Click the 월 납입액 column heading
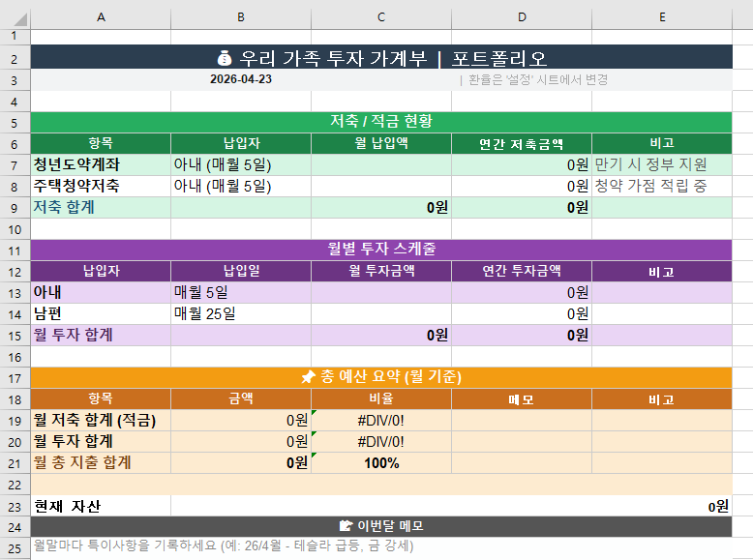Screen dimensions: 753x560 (x=381, y=143)
